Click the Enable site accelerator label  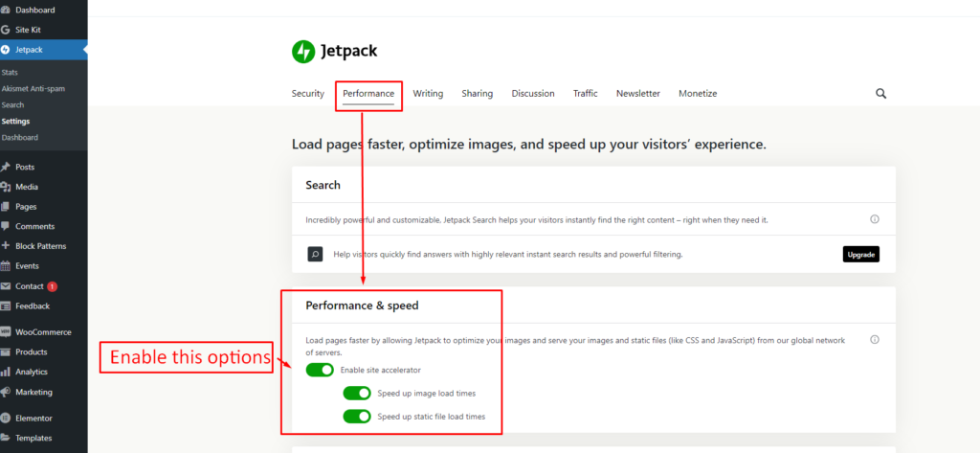coord(381,370)
